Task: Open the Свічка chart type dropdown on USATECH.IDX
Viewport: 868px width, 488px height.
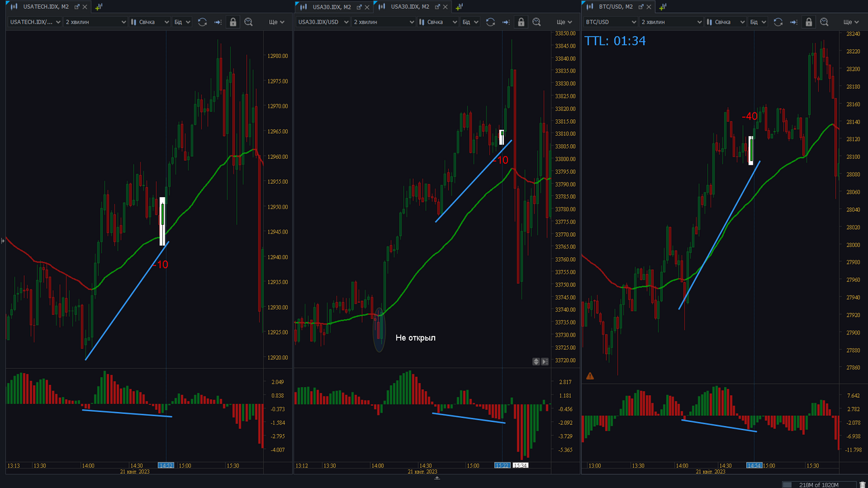Action: coord(150,22)
